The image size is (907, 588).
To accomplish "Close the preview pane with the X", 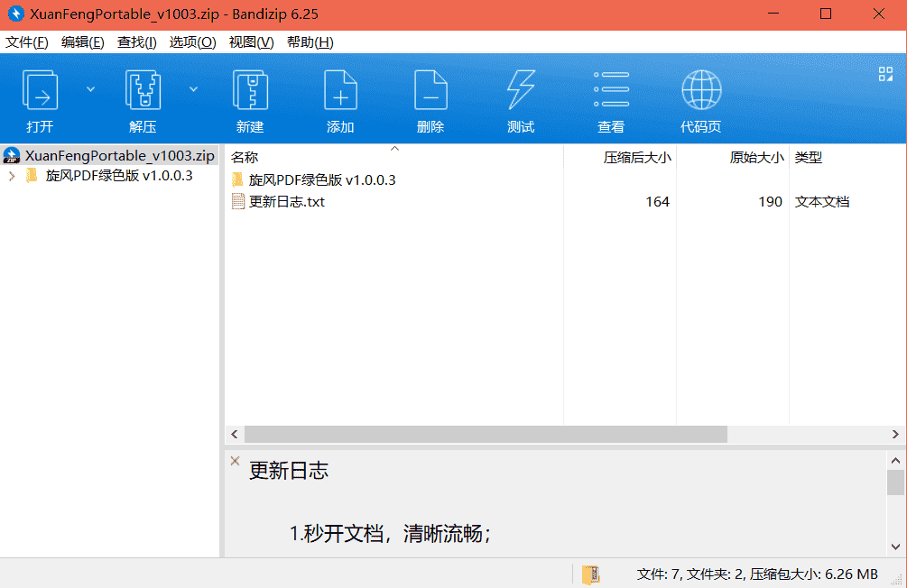I will pos(235,461).
